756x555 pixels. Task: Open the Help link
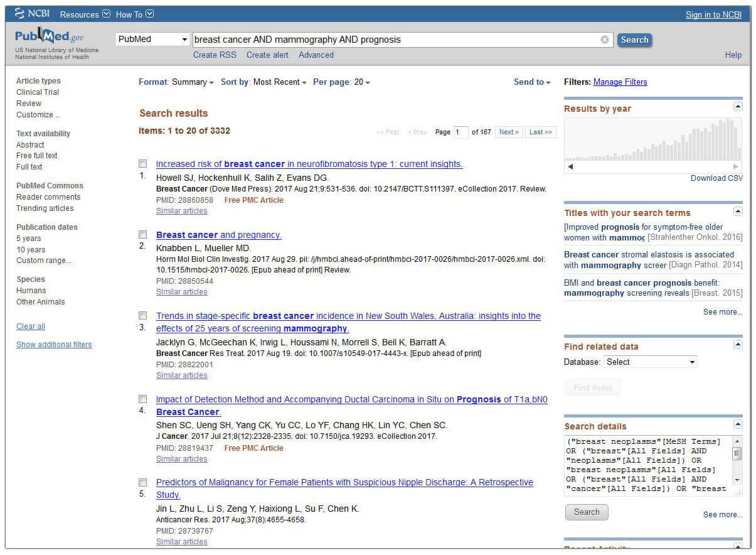pyautogui.click(x=733, y=55)
